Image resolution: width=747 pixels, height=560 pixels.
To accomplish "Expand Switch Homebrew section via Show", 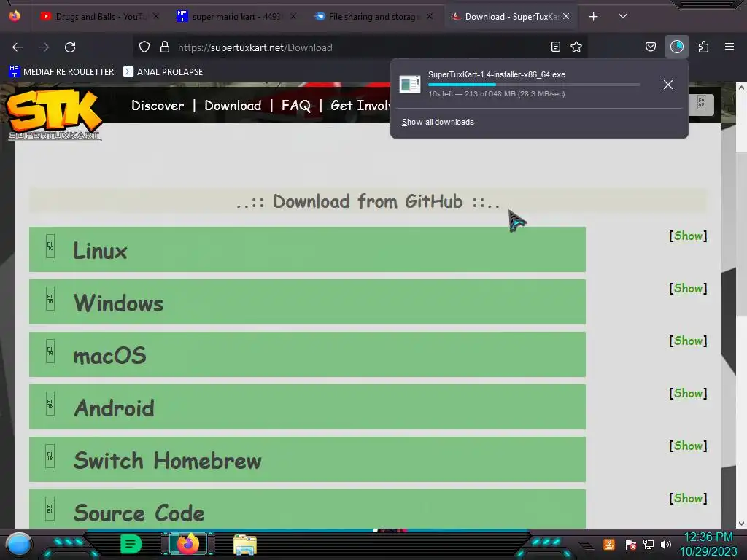I will (688, 446).
